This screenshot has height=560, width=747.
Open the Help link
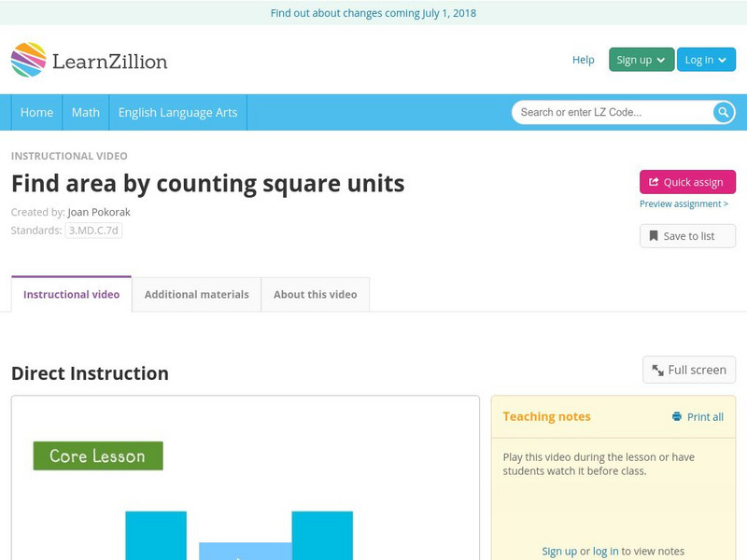583,60
